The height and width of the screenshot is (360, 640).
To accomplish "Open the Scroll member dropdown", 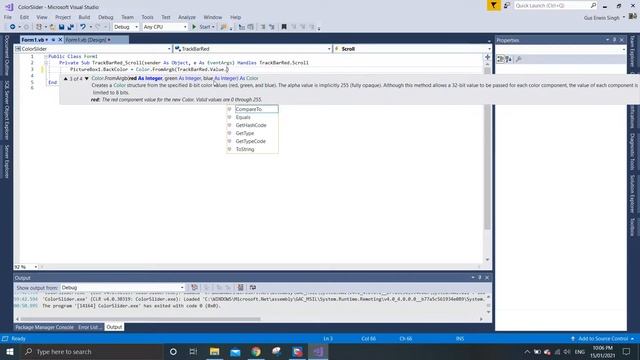I will [412, 49].
